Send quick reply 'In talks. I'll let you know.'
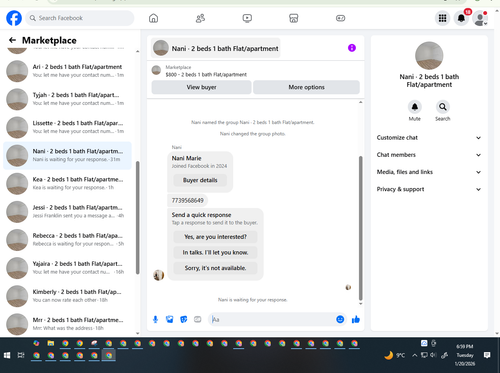The width and height of the screenshot is (500, 373). [x=215, y=253]
